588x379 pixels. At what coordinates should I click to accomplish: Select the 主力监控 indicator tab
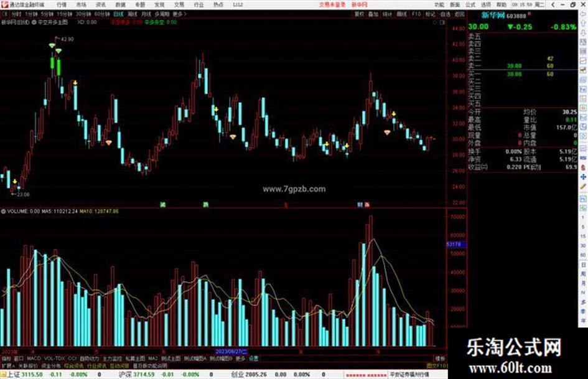(112, 358)
